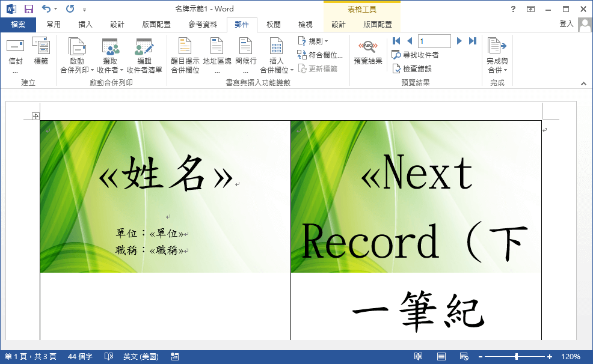Open the 規則 rules dropdown
Screen dimensions: 593x364
click(315, 40)
